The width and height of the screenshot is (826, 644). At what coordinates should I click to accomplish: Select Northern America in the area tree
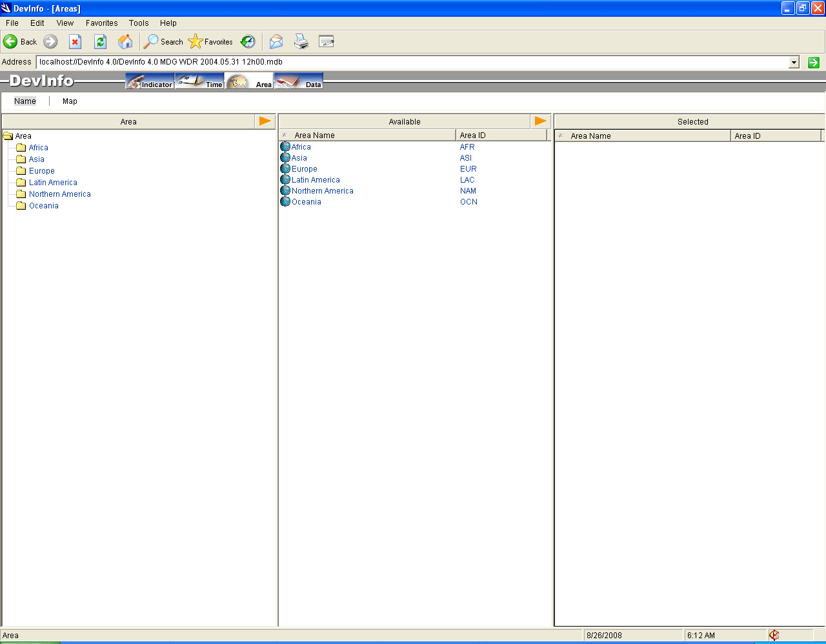pyautogui.click(x=60, y=194)
